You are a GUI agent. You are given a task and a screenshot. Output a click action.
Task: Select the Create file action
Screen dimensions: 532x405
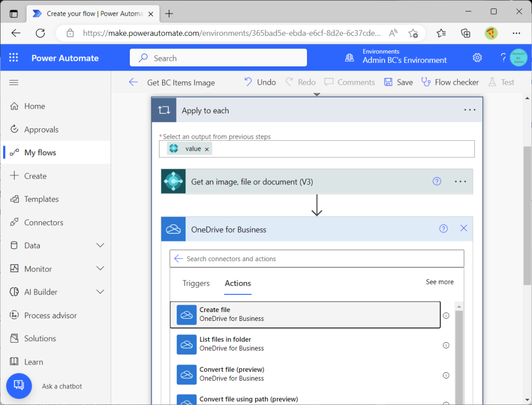click(x=305, y=315)
